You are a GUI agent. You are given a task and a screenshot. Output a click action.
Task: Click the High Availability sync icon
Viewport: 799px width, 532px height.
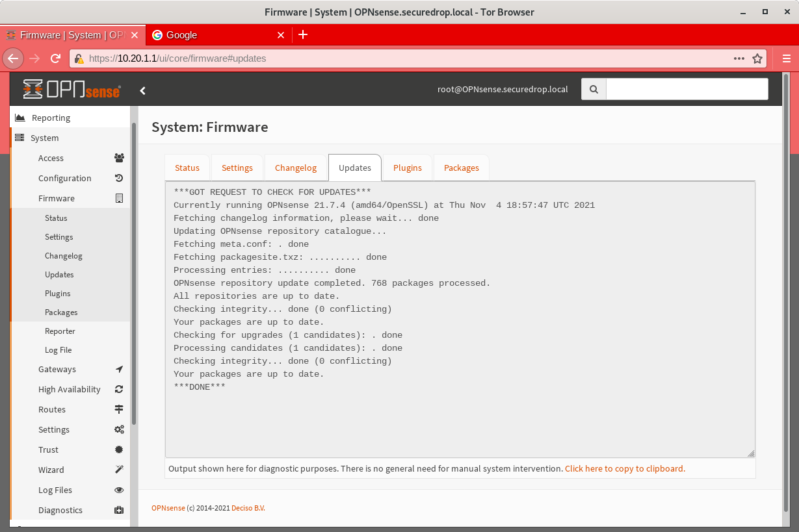click(x=118, y=389)
